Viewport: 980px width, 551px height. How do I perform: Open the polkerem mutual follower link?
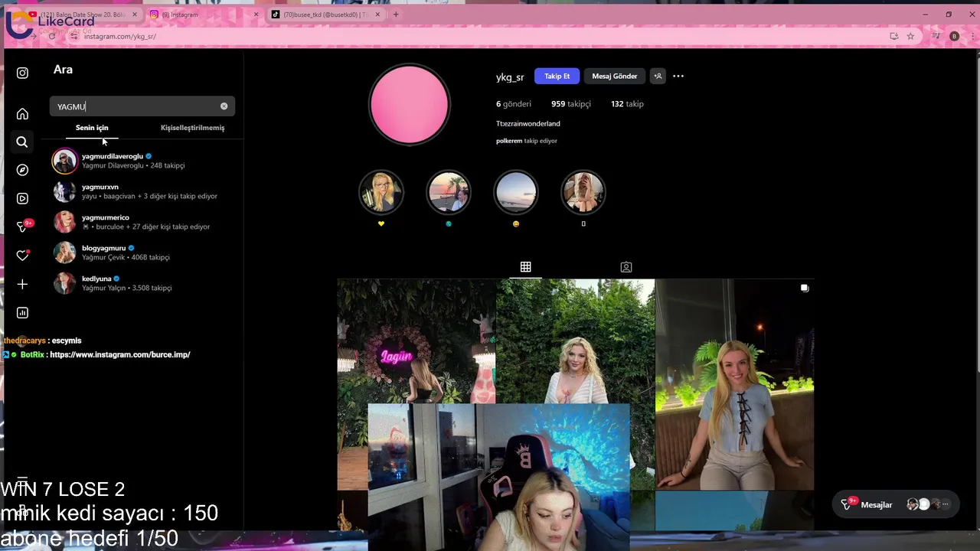pos(509,141)
